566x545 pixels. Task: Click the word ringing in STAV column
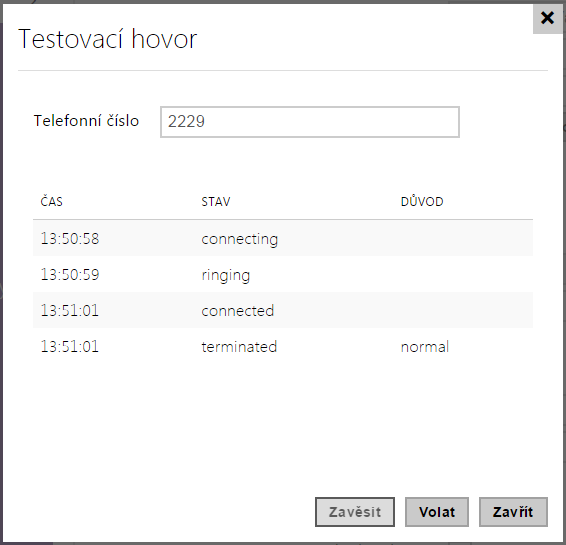(226, 276)
